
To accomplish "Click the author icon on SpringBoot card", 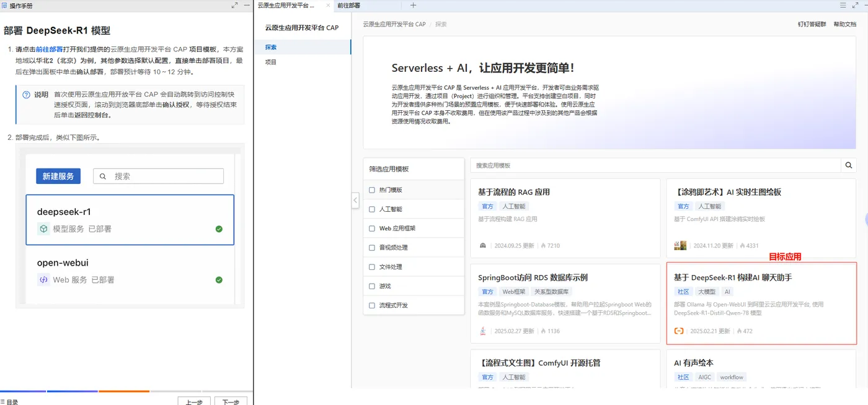I will click(x=483, y=331).
